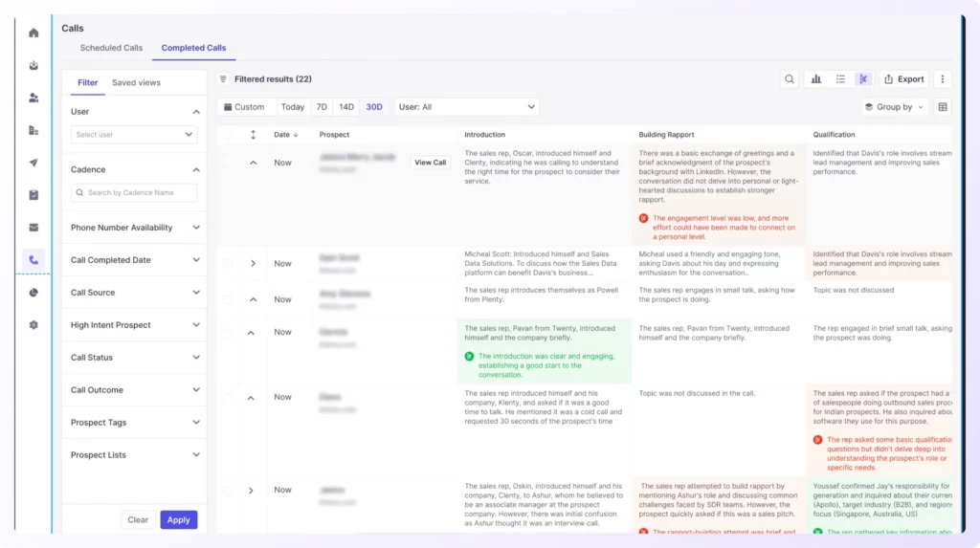The width and height of the screenshot is (980, 548).
Task: Click the Introduction column header
Action: pyautogui.click(x=484, y=134)
